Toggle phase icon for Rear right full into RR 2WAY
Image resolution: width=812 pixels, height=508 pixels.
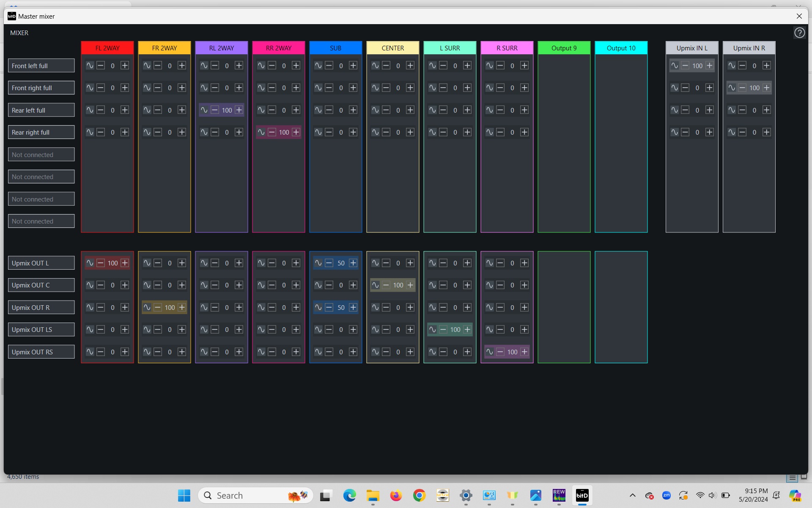pos(261,132)
